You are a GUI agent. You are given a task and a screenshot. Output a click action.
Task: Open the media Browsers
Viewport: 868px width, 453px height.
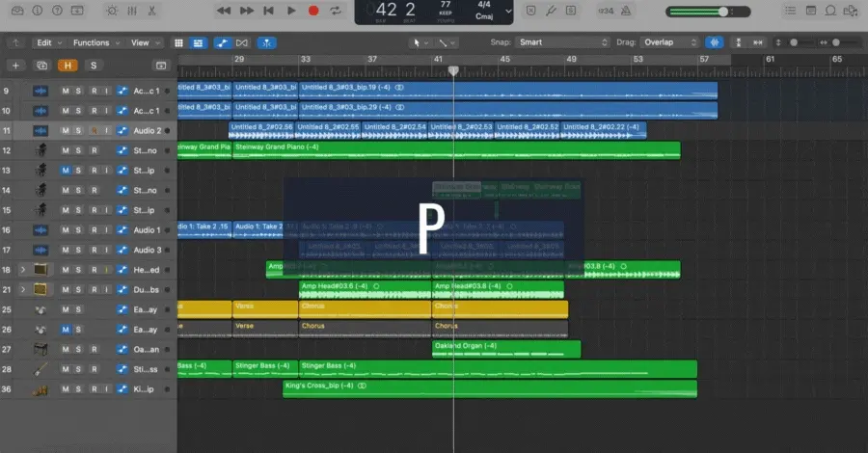pos(851,11)
